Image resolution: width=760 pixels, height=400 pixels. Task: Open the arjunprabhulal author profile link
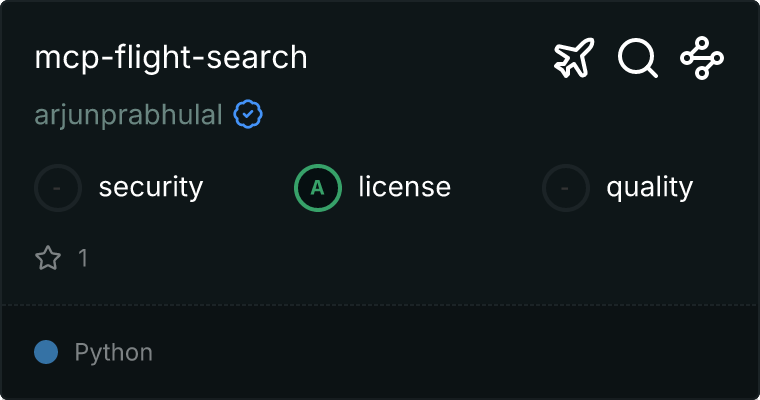[128, 115]
